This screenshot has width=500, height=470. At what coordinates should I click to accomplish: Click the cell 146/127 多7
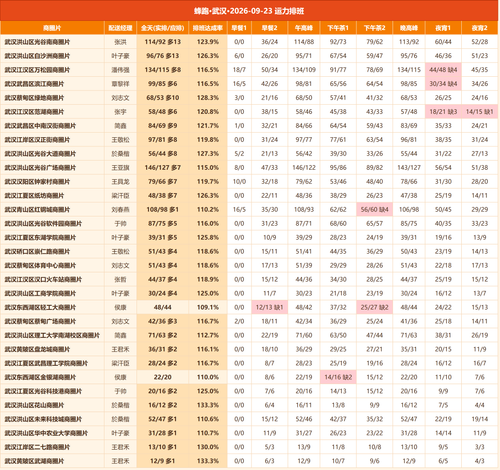coord(163,168)
